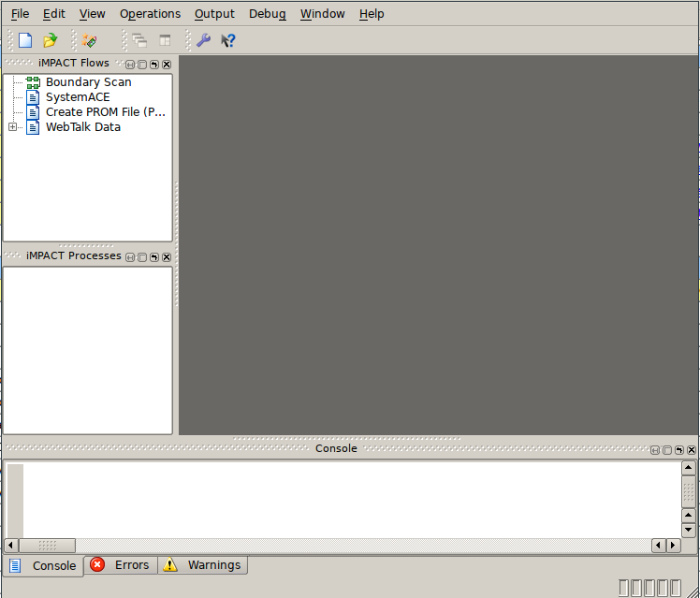Maximize the Console panel
Screen dimensions: 700x598
coord(666,450)
